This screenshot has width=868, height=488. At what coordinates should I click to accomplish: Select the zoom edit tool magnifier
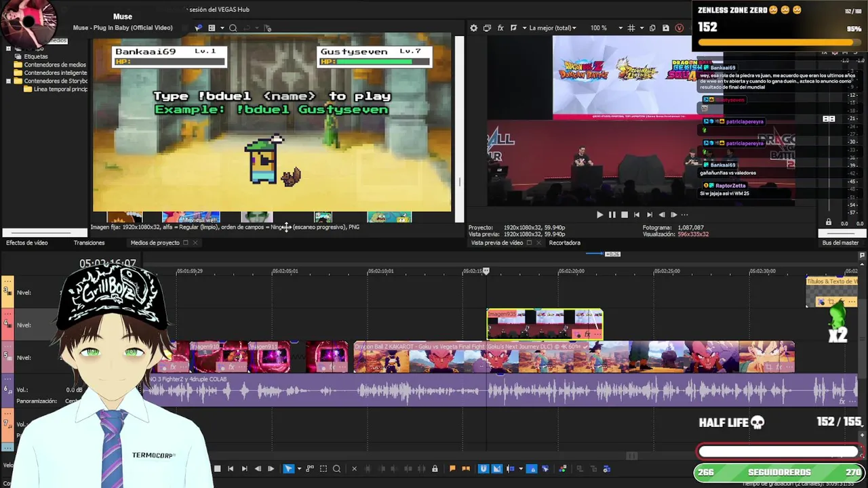coord(337,468)
